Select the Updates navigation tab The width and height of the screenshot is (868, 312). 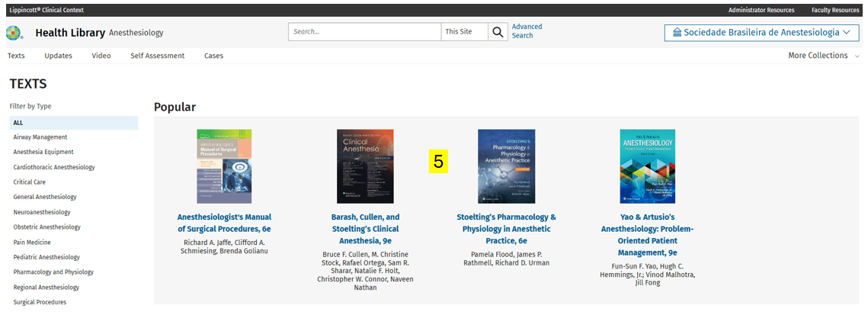coord(58,56)
